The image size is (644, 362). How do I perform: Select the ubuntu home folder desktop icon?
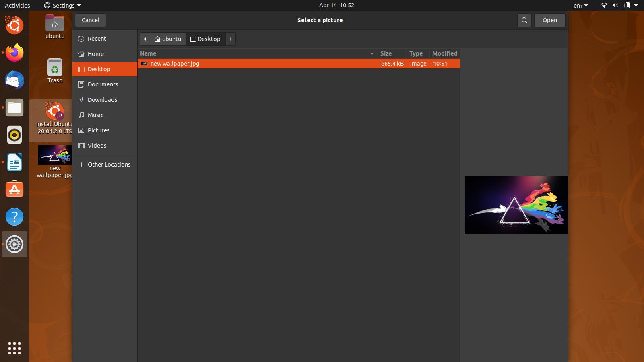coord(55,27)
